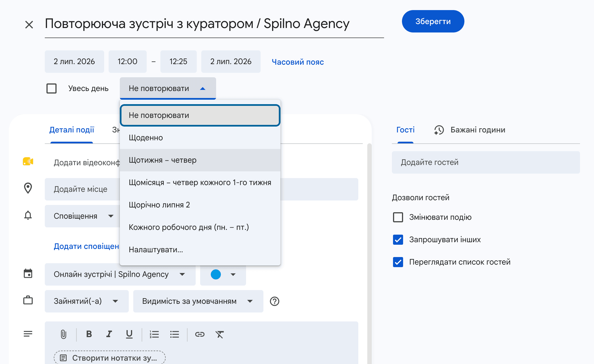Change the 12:00 start time
This screenshot has height=364, width=594.
click(x=128, y=62)
